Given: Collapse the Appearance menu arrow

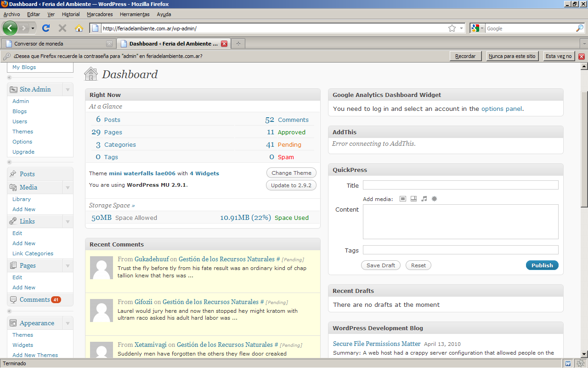Looking at the screenshot, I should pos(68,323).
